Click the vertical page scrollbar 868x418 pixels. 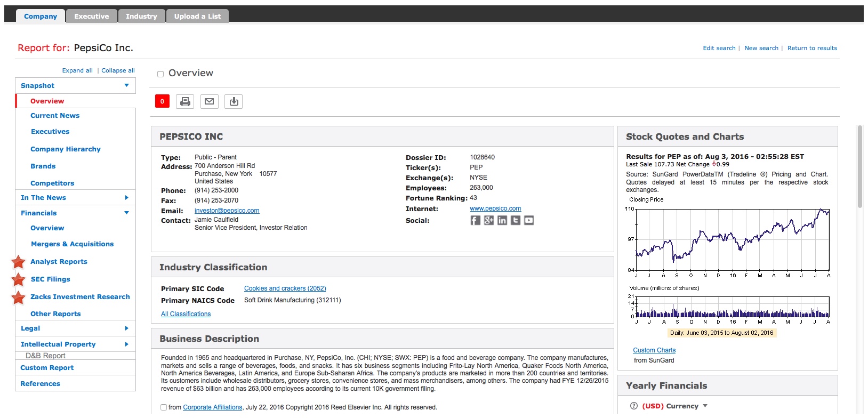tap(859, 166)
